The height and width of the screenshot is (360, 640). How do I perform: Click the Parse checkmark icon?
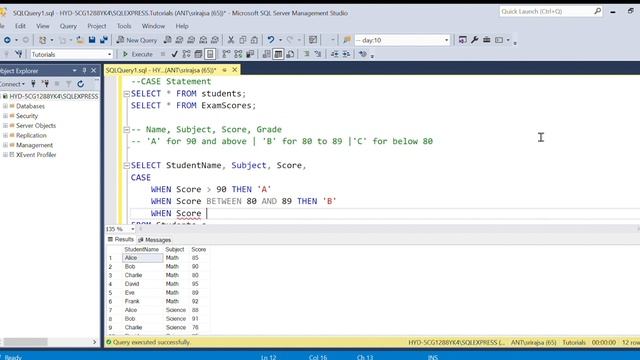tap(174, 54)
